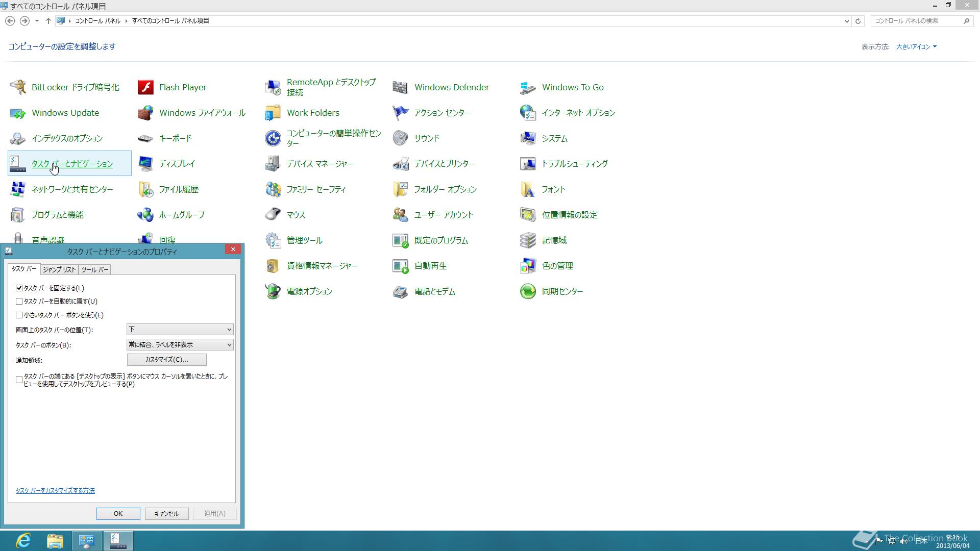Open the 同期センター icon
Image resolution: width=980 pixels, height=551 pixels.
click(528, 291)
